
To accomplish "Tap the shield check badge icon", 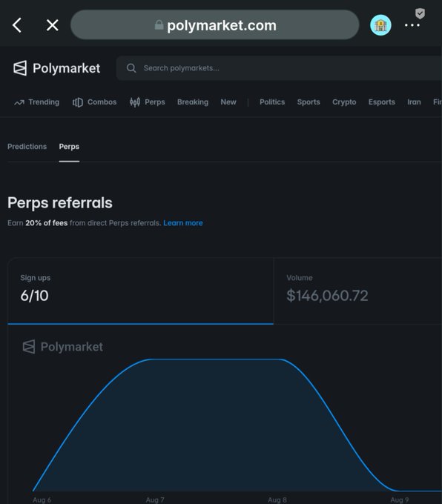I will coord(420,13).
